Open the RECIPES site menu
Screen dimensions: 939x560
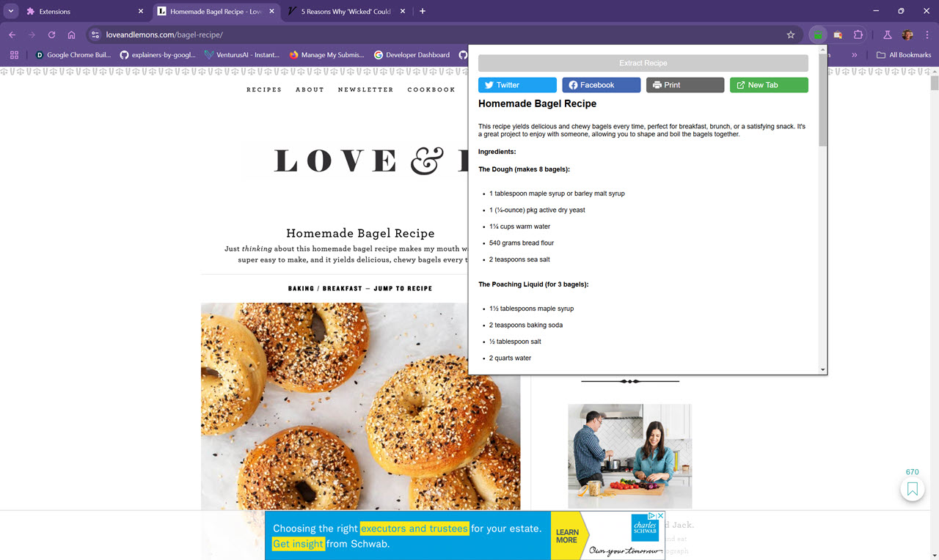[x=264, y=89]
